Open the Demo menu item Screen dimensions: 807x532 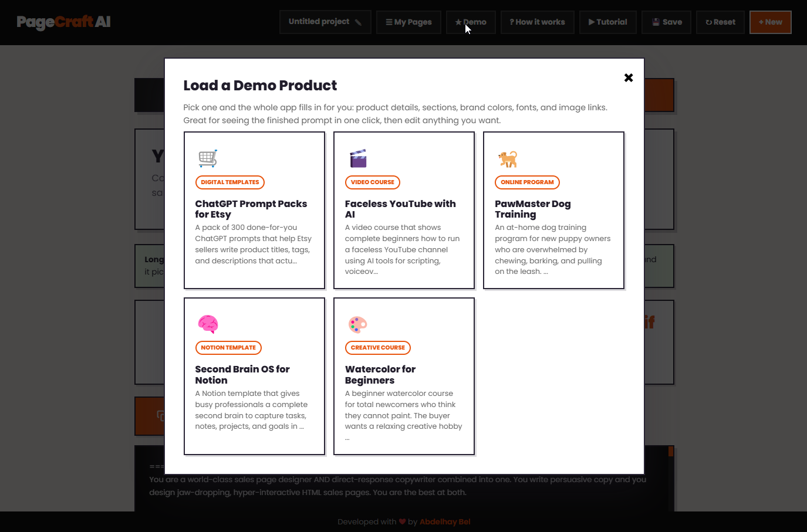[x=471, y=22]
